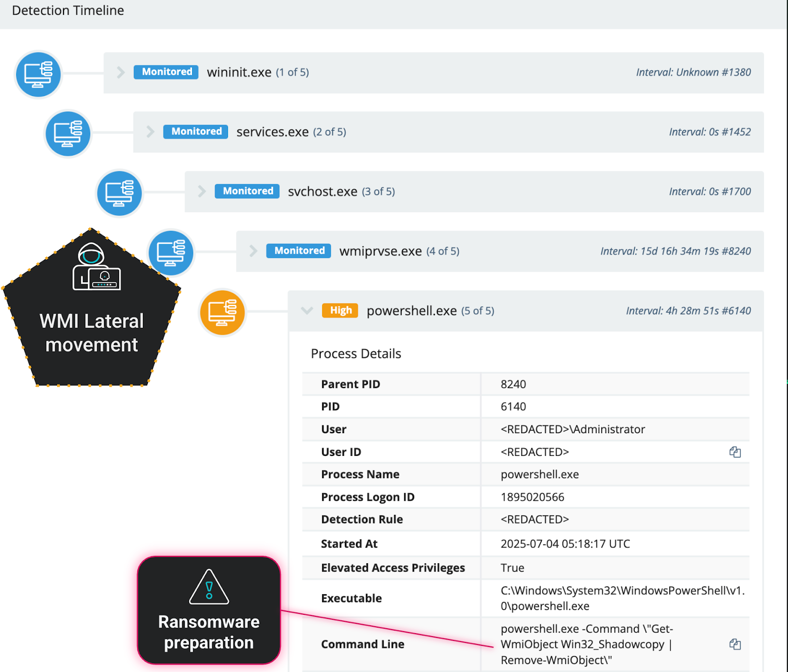Click the Monitored badge on wininit.exe
Viewport: 788px width, 672px height.
click(166, 72)
